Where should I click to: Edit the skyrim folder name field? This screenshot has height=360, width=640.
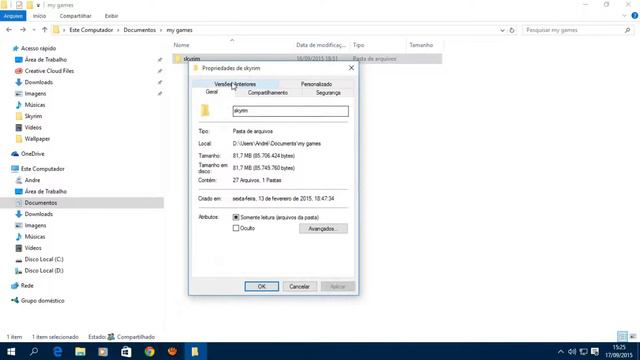point(291,111)
